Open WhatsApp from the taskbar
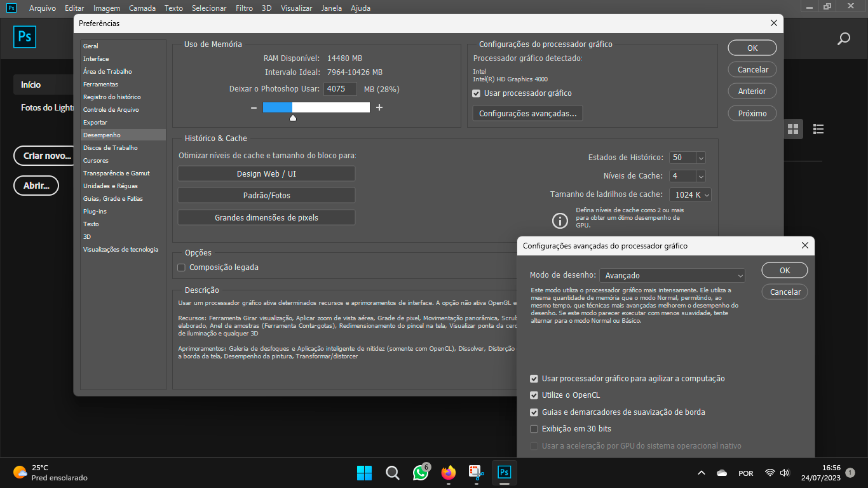This screenshot has height=488, width=868. (x=421, y=473)
